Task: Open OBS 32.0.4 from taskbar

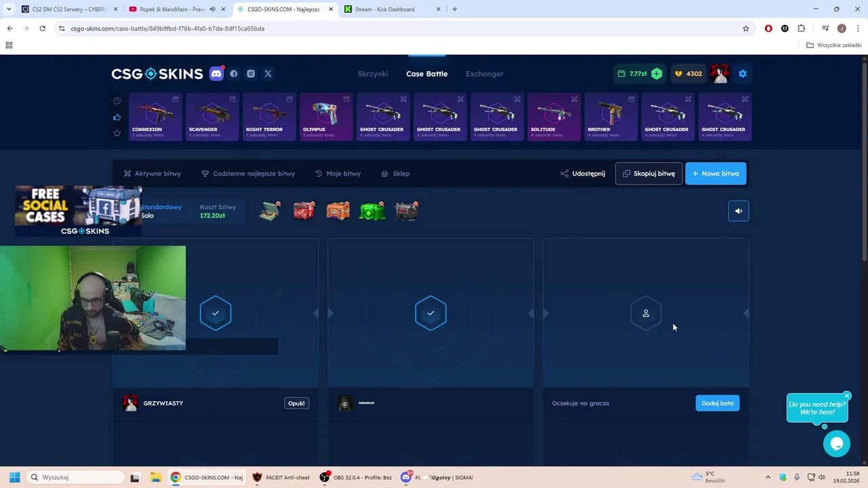Action: pyautogui.click(x=357, y=477)
